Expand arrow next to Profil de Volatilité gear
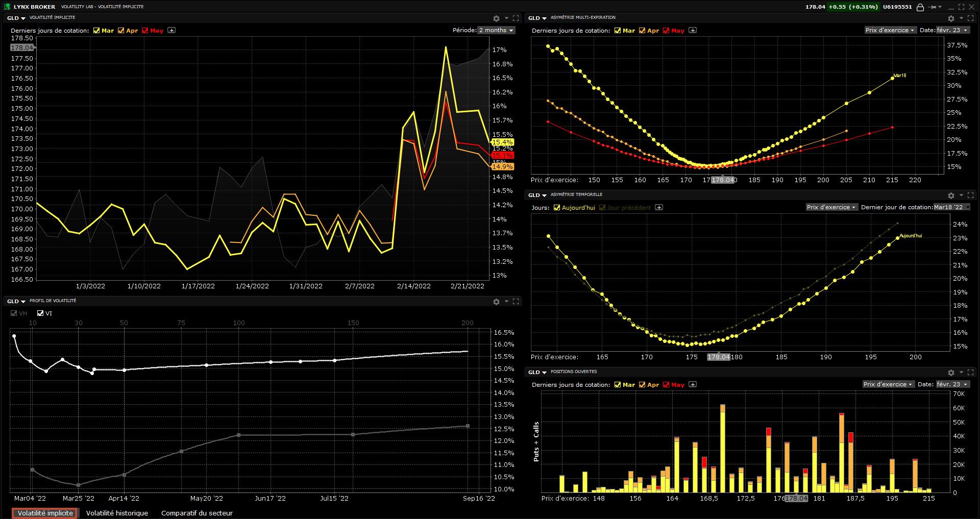Viewport: 980px width, 519px height. tap(506, 301)
